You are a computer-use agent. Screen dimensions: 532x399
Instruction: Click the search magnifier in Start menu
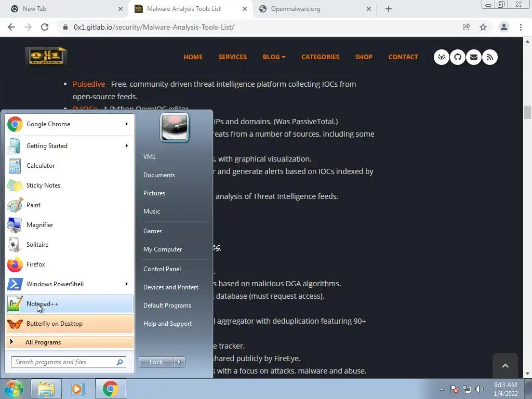point(120,362)
